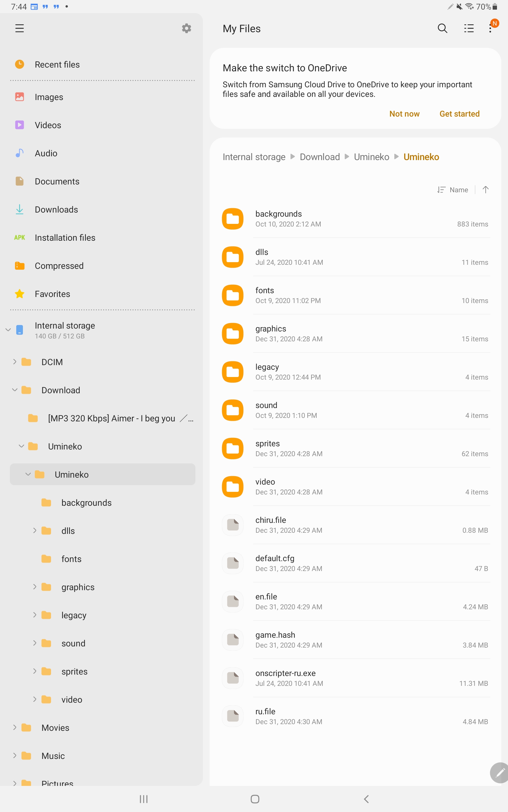The width and height of the screenshot is (508, 812).
Task: Open the graphics folder icon in the file list
Action: click(x=233, y=333)
